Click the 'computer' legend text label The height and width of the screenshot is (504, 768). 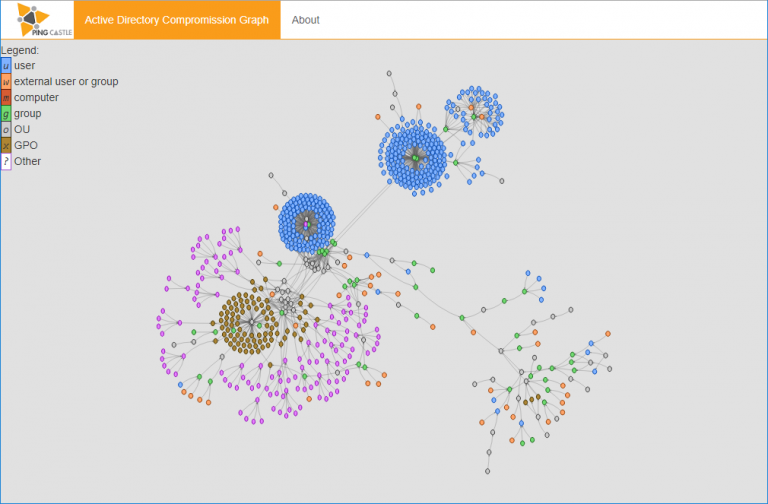[x=36, y=98]
